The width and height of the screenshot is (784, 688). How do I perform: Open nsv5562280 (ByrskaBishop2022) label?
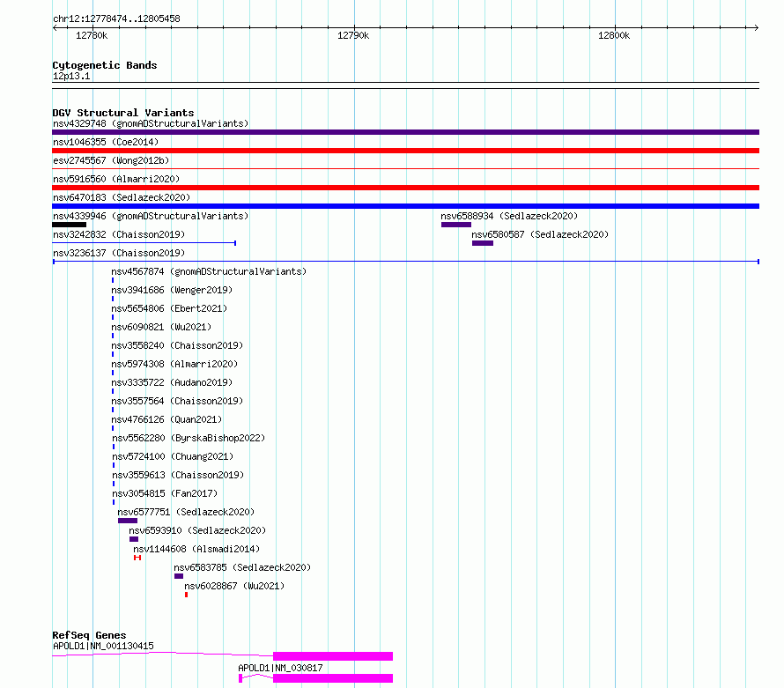tap(189, 438)
